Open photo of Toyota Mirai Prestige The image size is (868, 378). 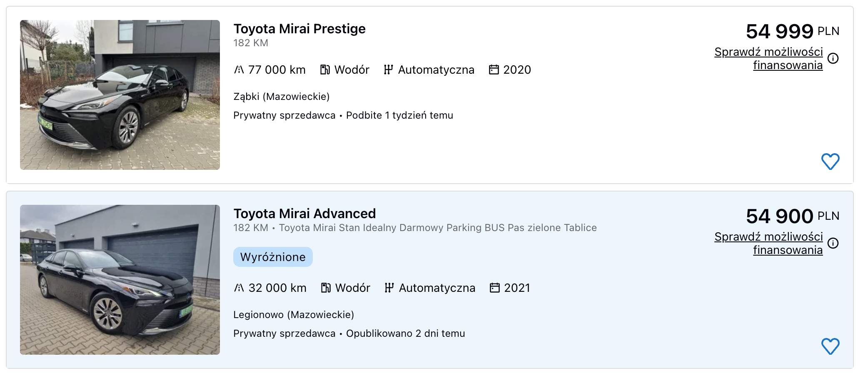120,95
